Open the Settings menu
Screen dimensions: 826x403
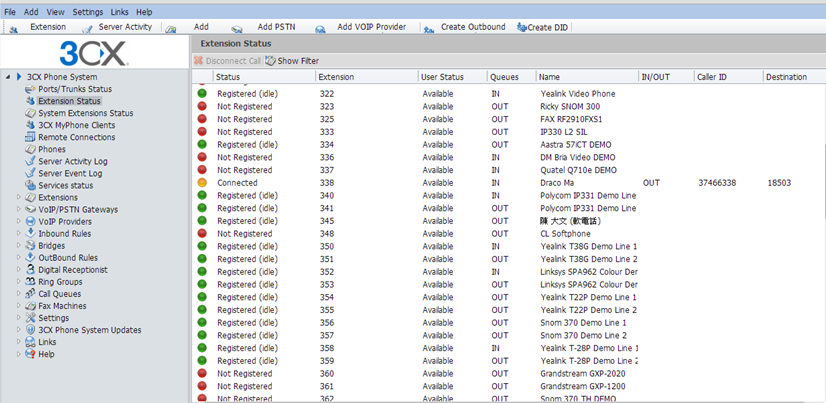click(88, 12)
